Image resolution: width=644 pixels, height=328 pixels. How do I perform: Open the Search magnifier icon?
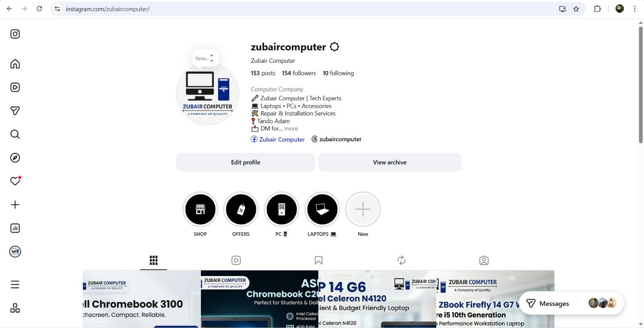[x=15, y=134]
